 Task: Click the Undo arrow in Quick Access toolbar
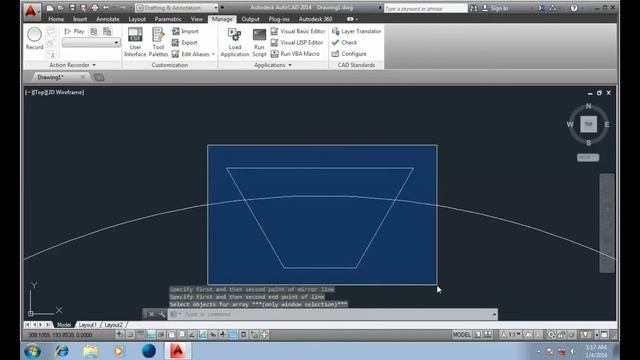pos(106,8)
